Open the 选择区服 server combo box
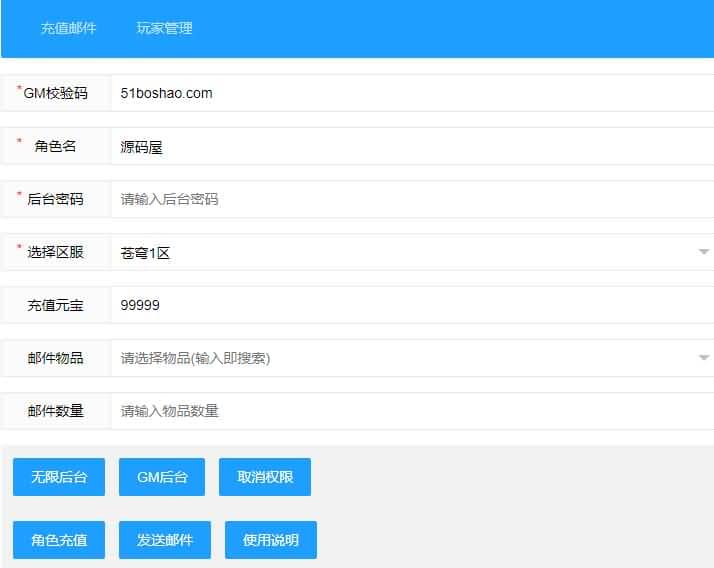 tap(400, 253)
